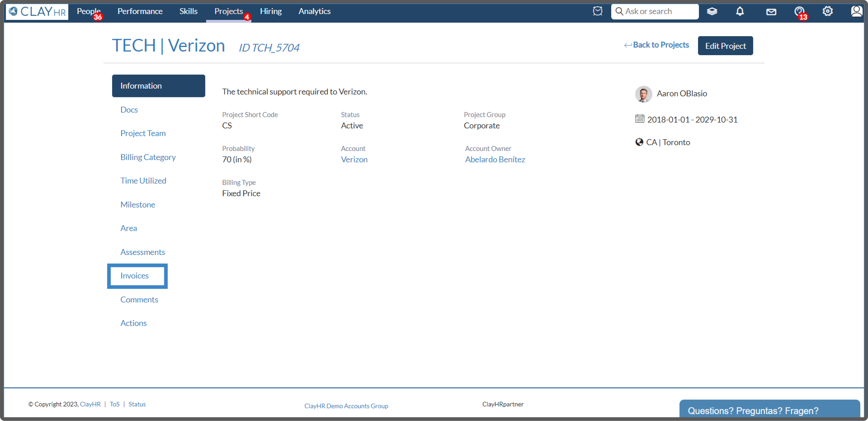Go to the Billing Category tab
Image resolution: width=868 pixels, height=421 pixels.
click(148, 157)
